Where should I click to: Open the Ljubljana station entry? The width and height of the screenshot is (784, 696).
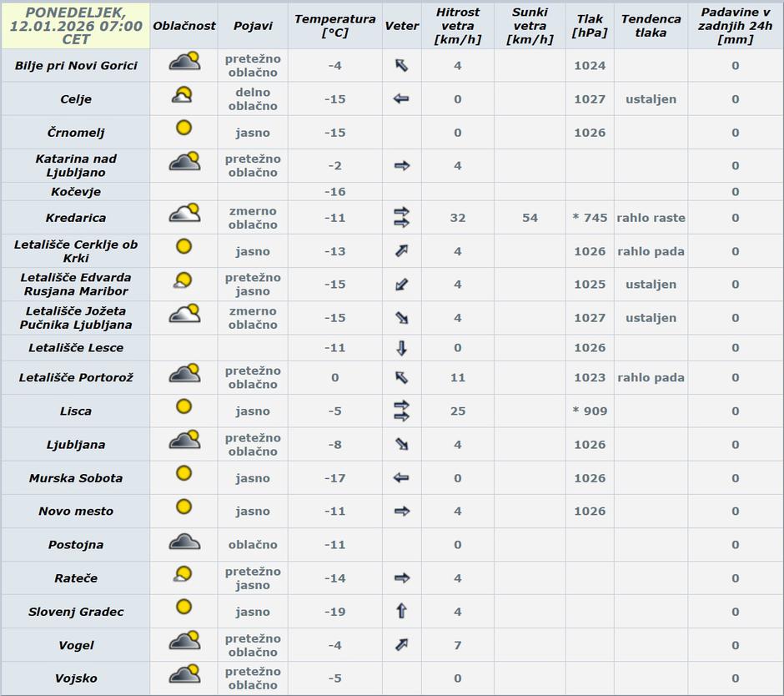tap(75, 443)
